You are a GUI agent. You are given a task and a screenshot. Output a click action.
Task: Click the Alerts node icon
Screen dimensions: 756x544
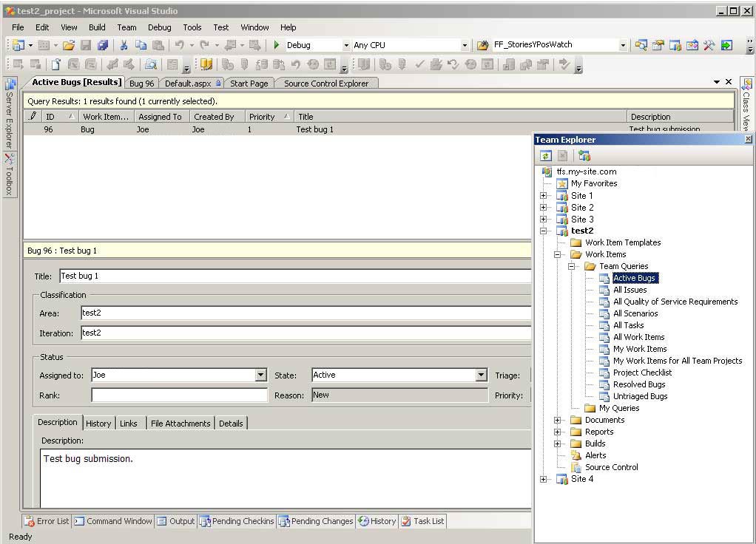576,455
